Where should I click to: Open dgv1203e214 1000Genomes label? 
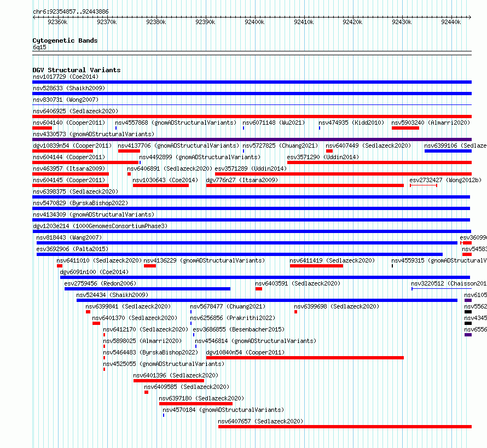[100, 226]
